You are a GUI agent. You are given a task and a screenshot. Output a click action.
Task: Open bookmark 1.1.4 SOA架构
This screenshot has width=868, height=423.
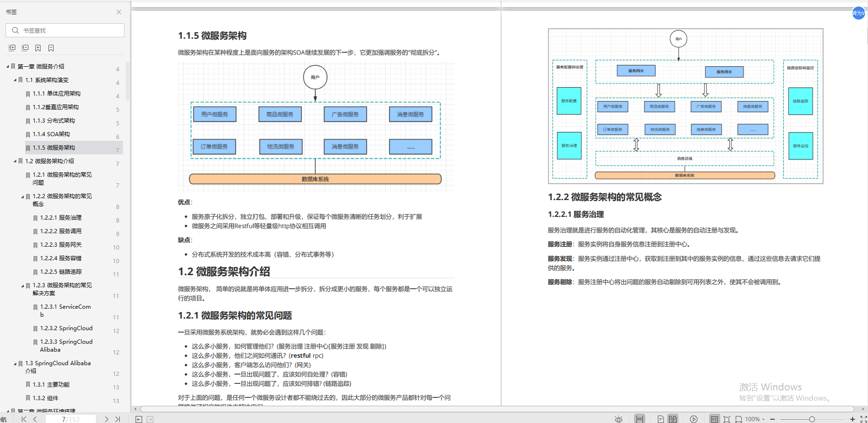[x=51, y=134]
